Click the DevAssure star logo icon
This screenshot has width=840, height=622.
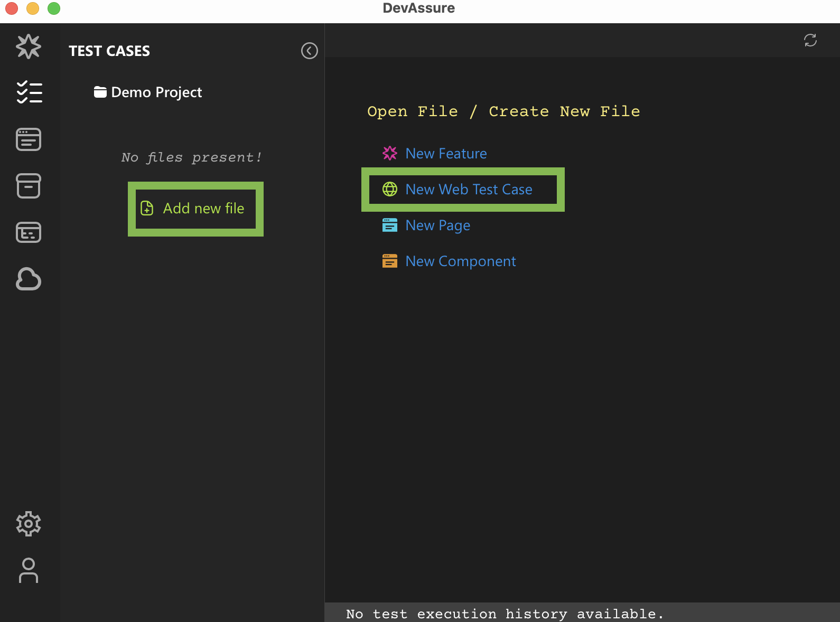(29, 46)
